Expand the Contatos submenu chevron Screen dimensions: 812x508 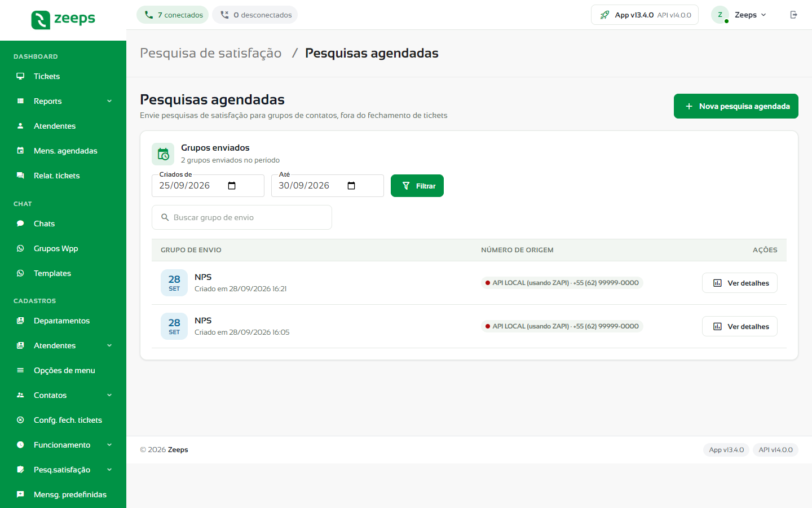[109, 395]
